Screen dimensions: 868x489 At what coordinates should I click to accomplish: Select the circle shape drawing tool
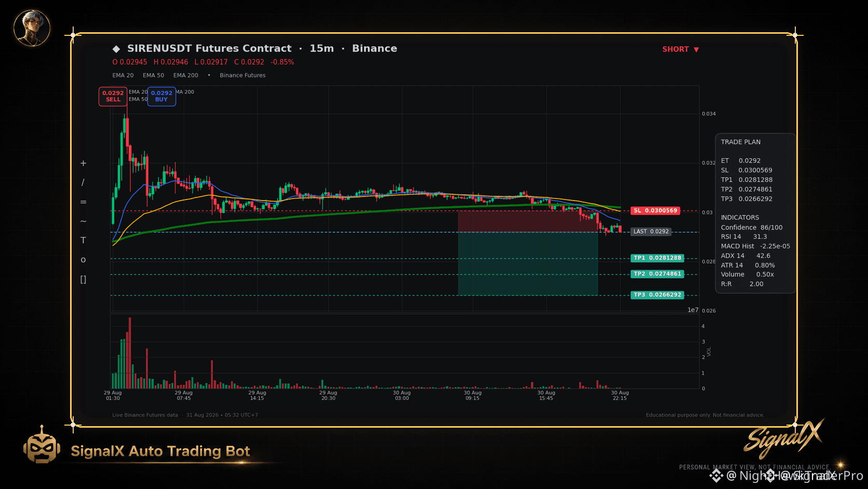[83, 260]
